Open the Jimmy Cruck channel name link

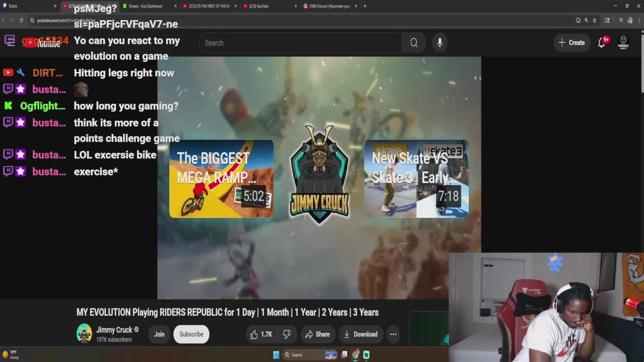pos(114,330)
